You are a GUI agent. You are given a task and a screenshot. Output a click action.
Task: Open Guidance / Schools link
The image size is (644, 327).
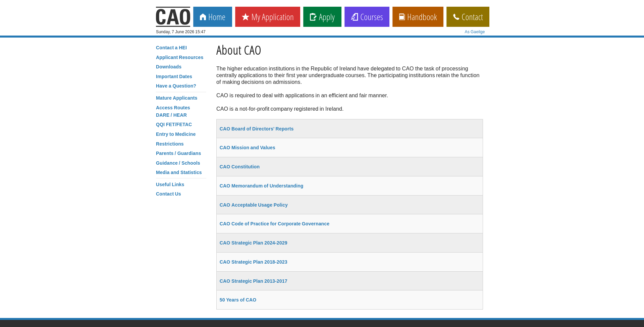click(178, 163)
